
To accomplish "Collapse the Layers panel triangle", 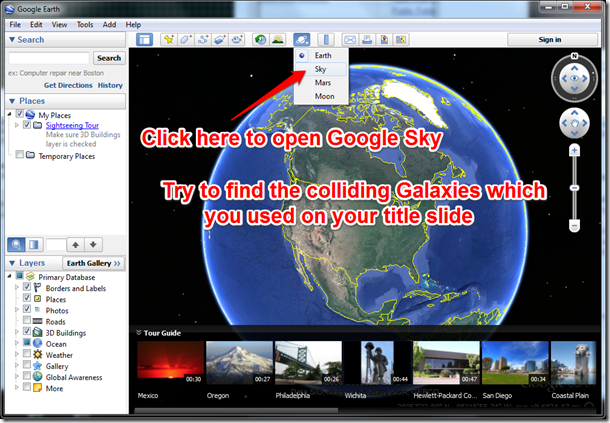I will coord(12,263).
